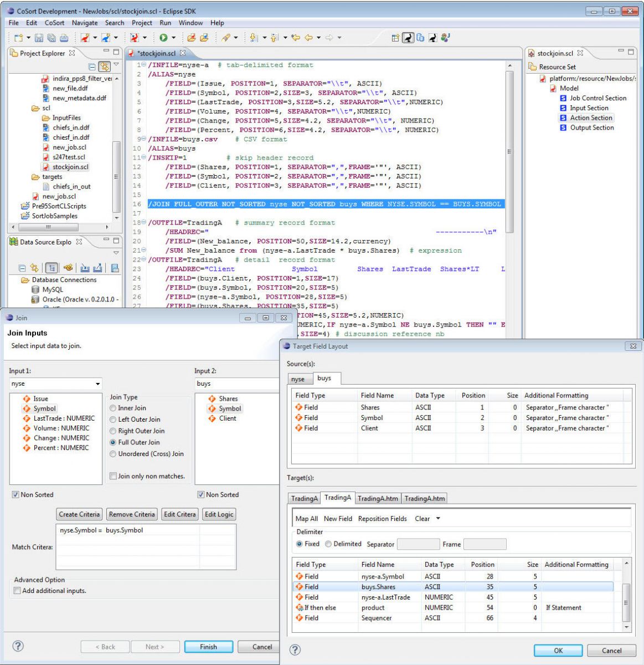Open help in Target Field Layout dialog

pyautogui.click(x=295, y=650)
